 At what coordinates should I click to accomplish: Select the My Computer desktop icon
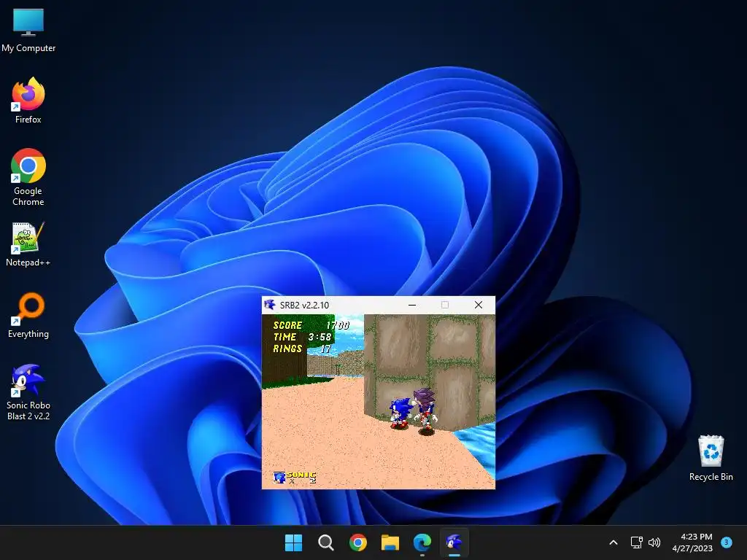[x=28, y=30]
